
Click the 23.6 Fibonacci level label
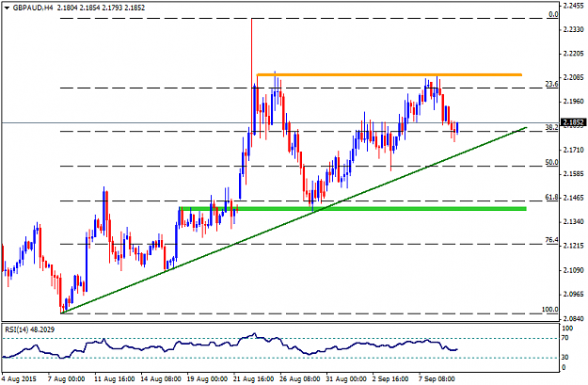tap(551, 84)
